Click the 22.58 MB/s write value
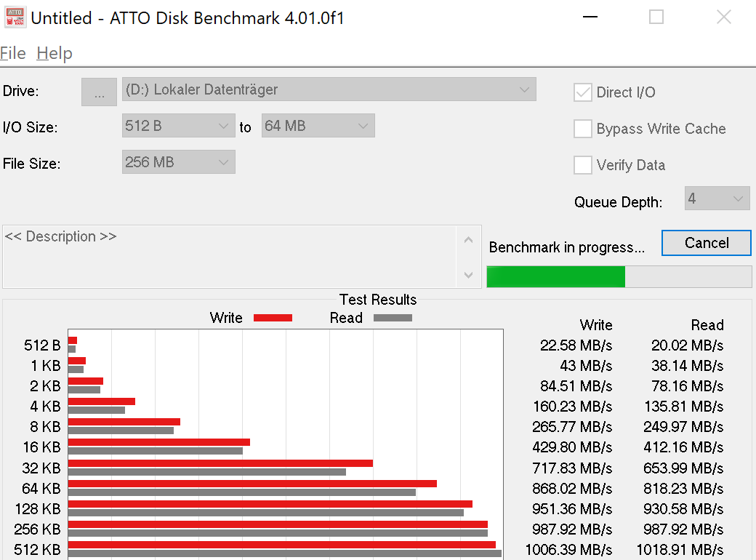 pyautogui.click(x=576, y=345)
